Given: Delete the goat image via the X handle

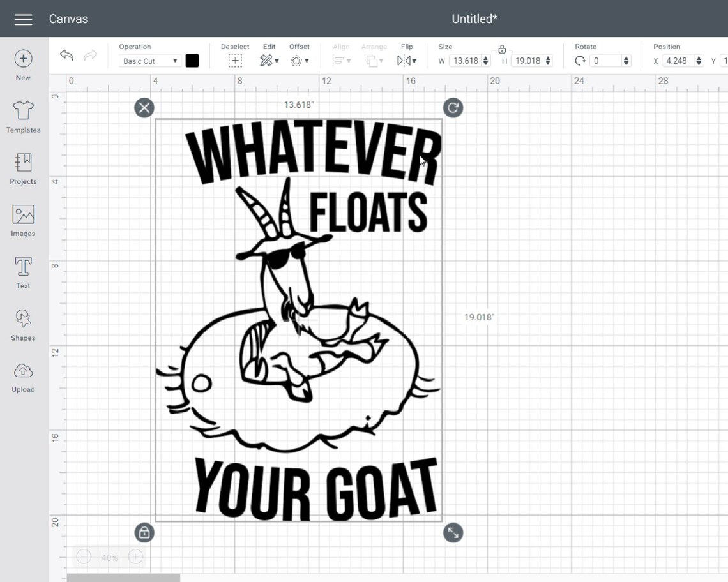Looking at the screenshot, I should tap(144, 107).
